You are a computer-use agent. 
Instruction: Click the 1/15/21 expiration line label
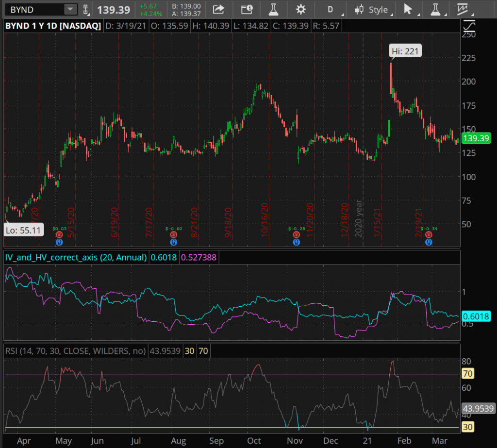click(x=377, y=222)
